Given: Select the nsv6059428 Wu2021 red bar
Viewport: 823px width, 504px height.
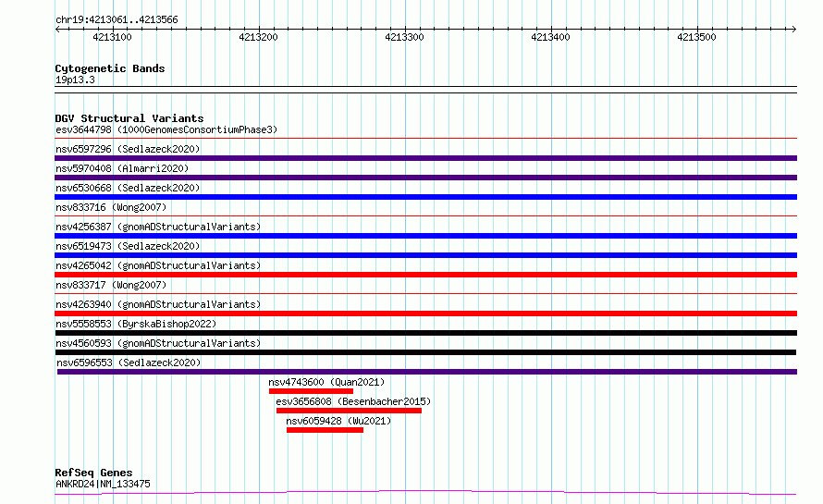Looking at the screenshot, I should point(325,430).
